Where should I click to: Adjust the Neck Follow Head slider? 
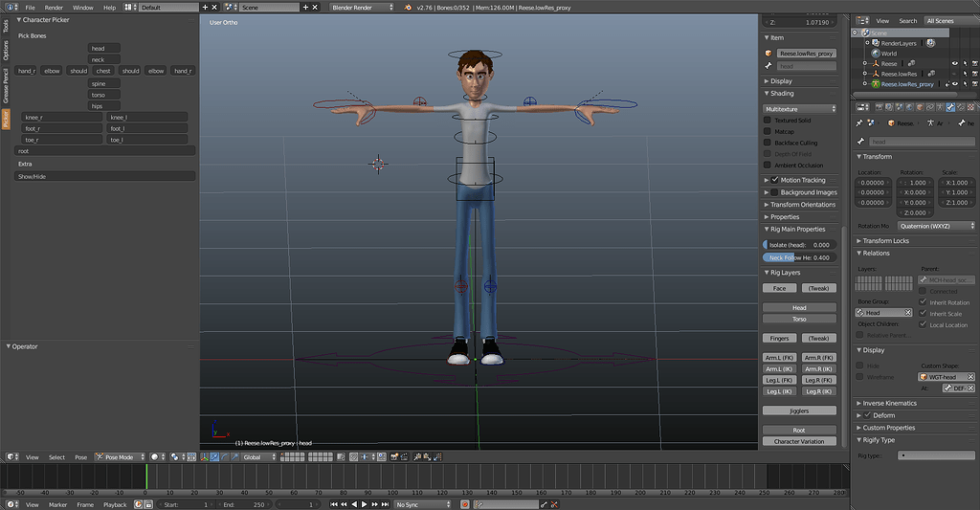799,257
